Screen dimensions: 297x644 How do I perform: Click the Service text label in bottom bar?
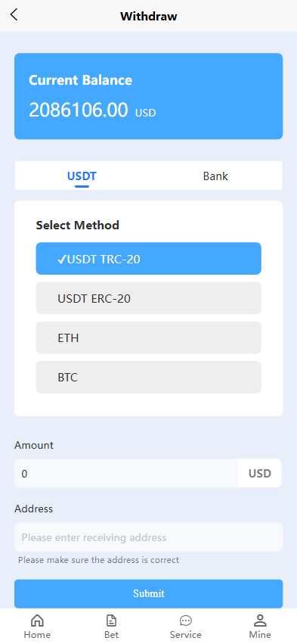pyautogui.click(x=186, y=635)
